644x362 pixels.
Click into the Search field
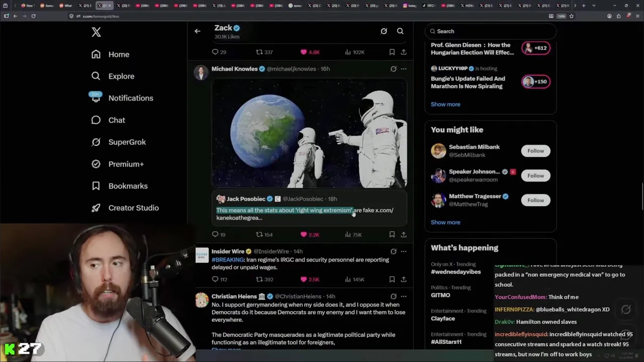coord(491,31)
